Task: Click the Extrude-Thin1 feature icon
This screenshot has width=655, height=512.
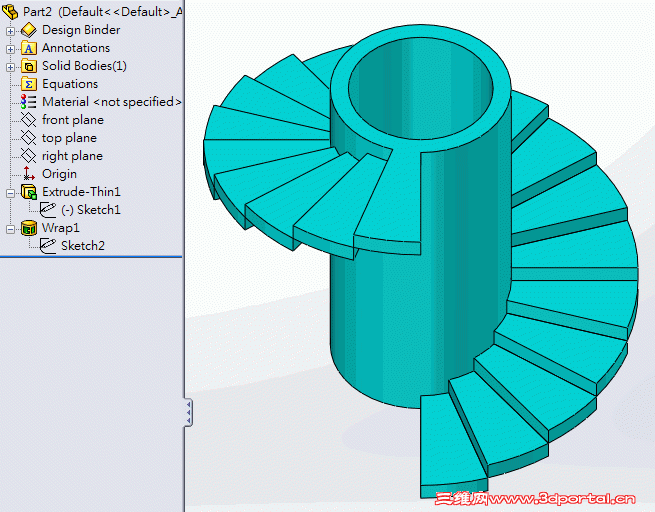Action: [29, 192]
